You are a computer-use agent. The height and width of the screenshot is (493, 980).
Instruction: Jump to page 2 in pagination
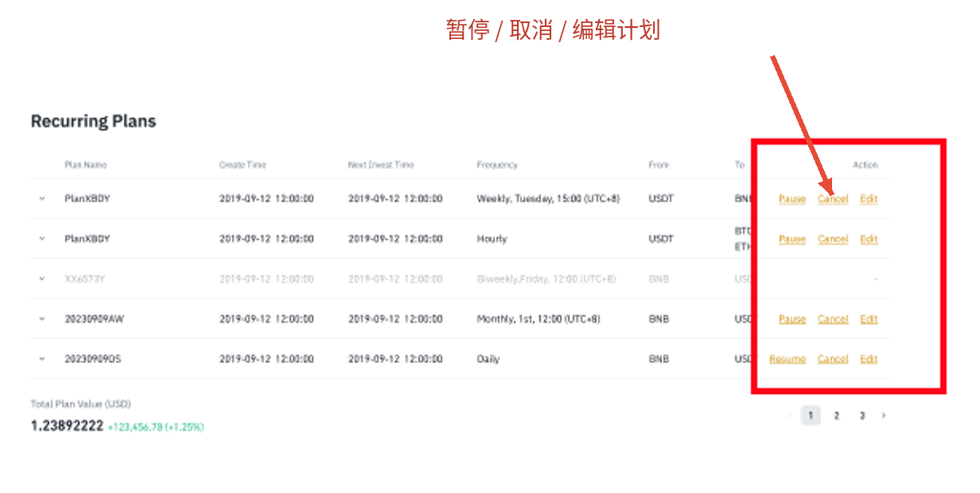836,415
